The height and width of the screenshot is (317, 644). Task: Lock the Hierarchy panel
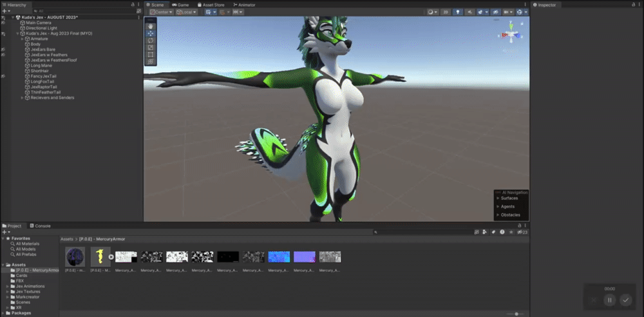tap(133, 5)
